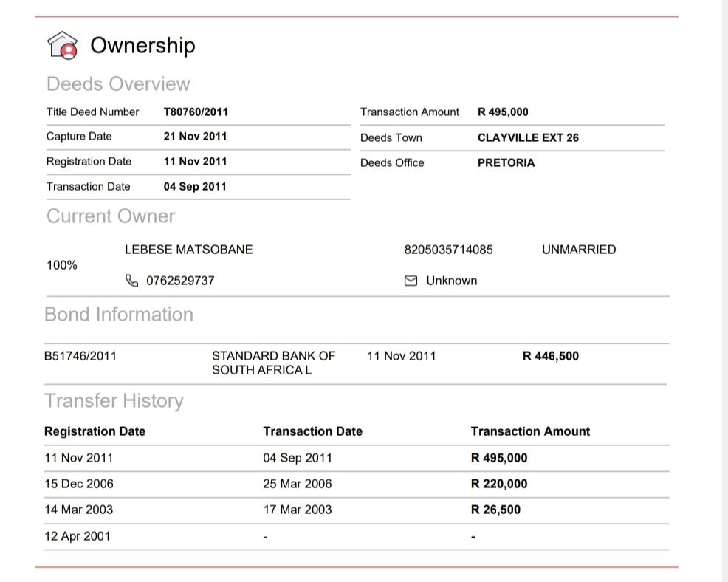Select owner name LEBESE MATSOBANE
The width and height of the screenshot is (728, 582).
(189, 250)
